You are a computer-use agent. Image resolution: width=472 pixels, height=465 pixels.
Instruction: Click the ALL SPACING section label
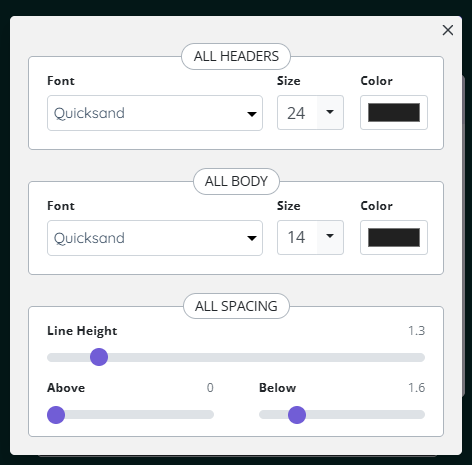pyautogui.click(x=236, y=306)
